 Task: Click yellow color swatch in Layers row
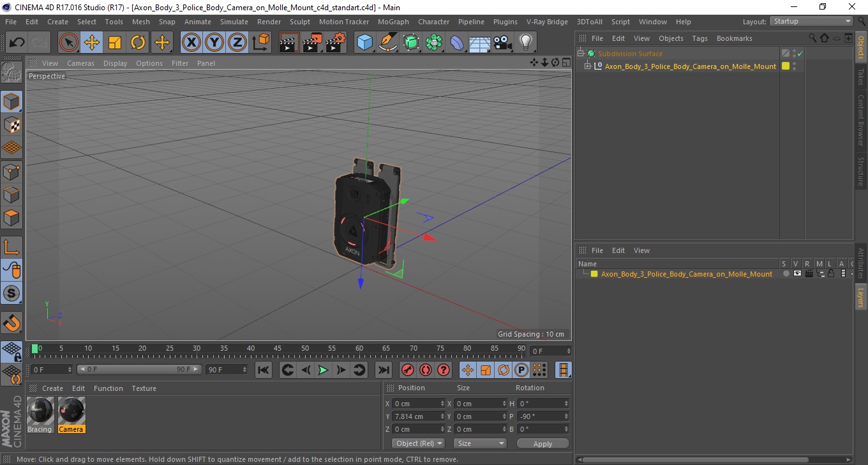tap(594, 274)
